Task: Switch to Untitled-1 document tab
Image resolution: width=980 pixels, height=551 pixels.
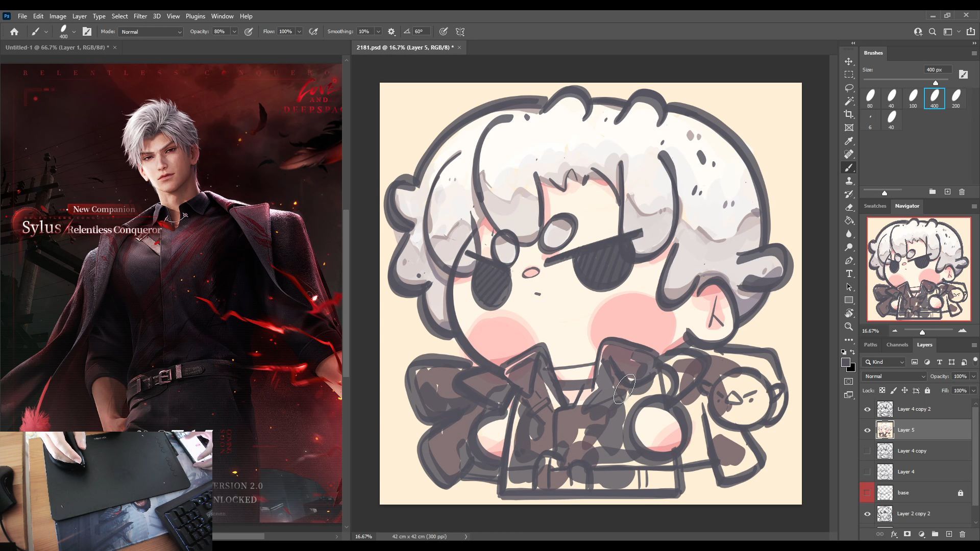Action: click(57, 47)
